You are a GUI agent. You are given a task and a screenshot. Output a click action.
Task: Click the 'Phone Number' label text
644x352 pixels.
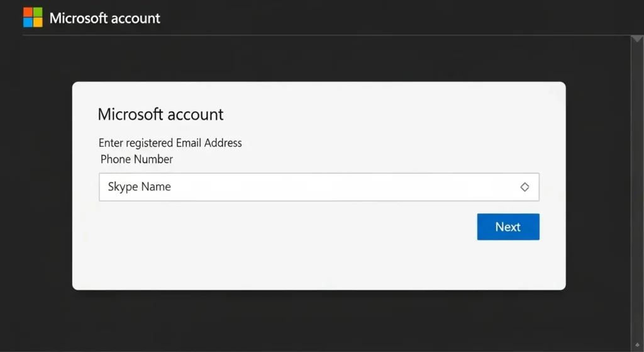pyautogui.click(x=136, y=159)
